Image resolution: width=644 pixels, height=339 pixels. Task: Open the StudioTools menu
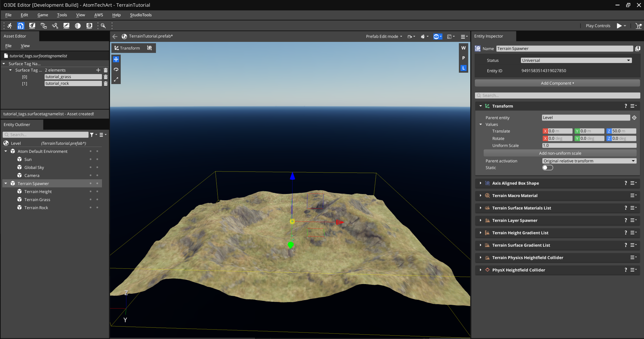141,15
